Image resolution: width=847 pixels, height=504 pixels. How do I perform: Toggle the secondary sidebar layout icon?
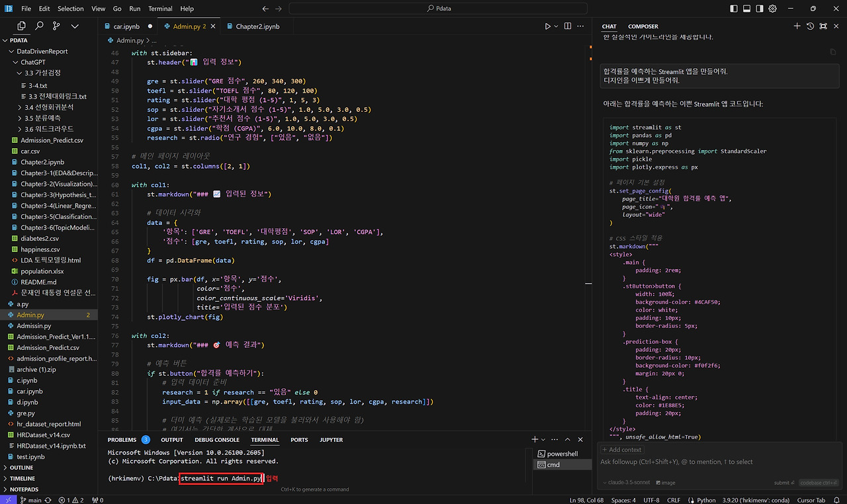click(x=760, y=9)
